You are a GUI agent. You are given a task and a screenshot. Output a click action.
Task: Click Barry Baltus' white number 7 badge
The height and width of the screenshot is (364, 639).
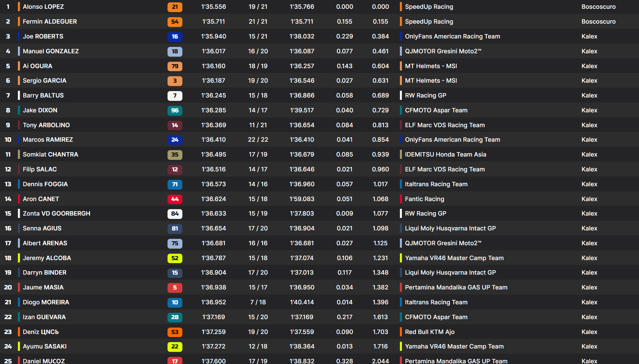(175, 95)
